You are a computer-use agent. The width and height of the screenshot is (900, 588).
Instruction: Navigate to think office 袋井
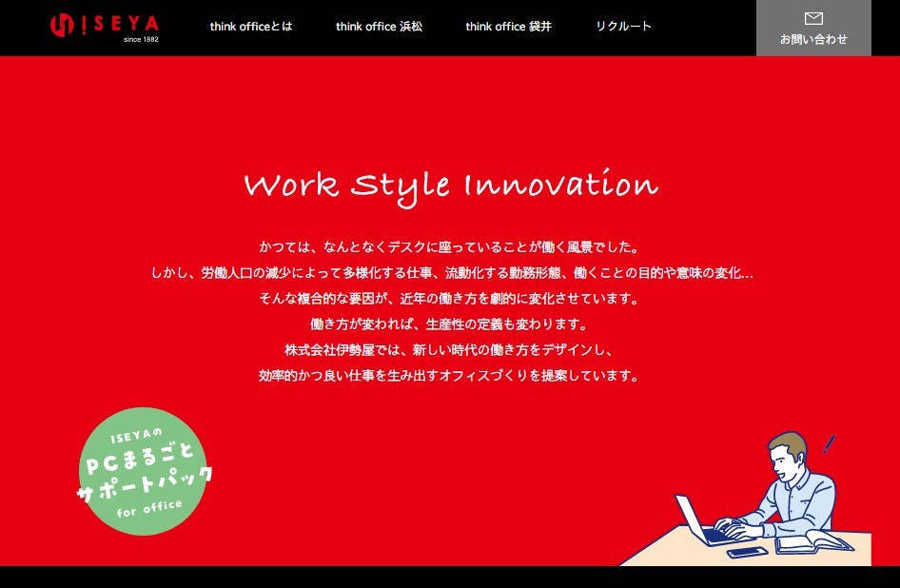(x=508, y=27)
